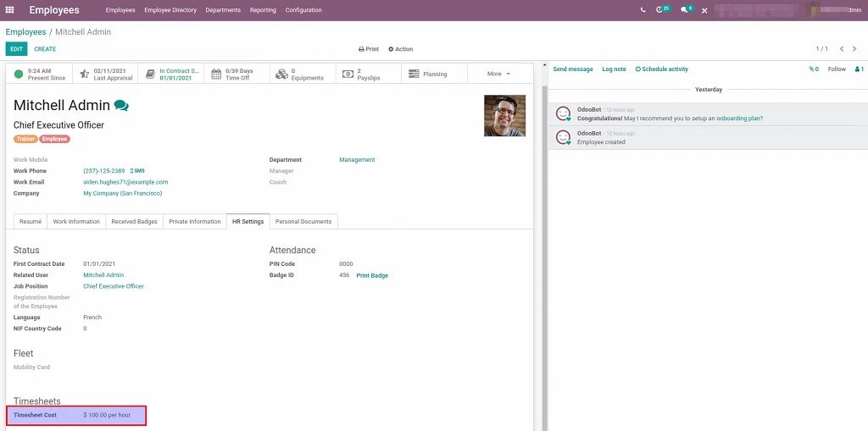The width and height of the screenshot is (868, 431).
Task: Open the In Contract Since stat button
Action: click(171, 75)
